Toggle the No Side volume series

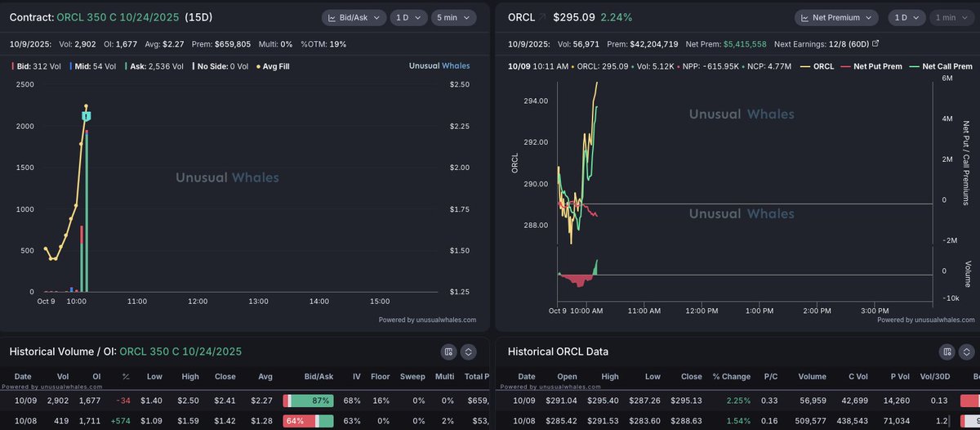pos(220,66)
